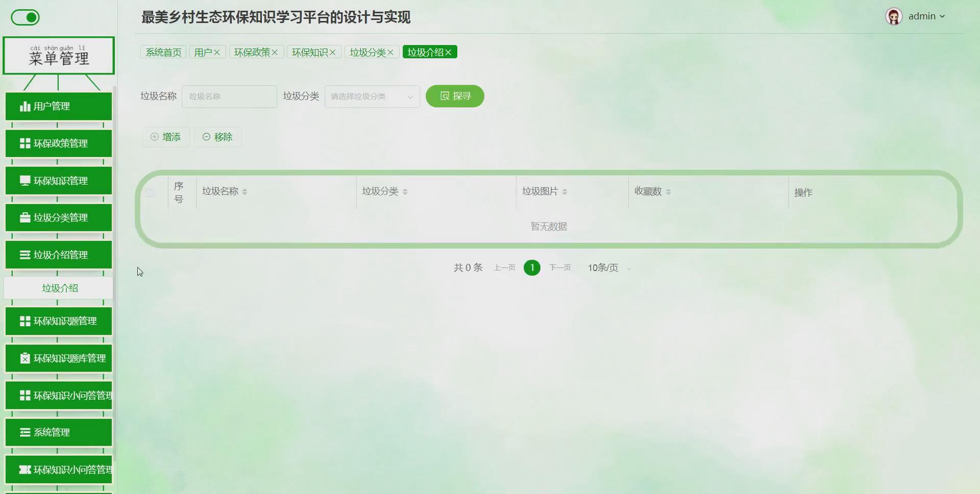Switch to the 垃圾分类 tab

tap(367, 52)
